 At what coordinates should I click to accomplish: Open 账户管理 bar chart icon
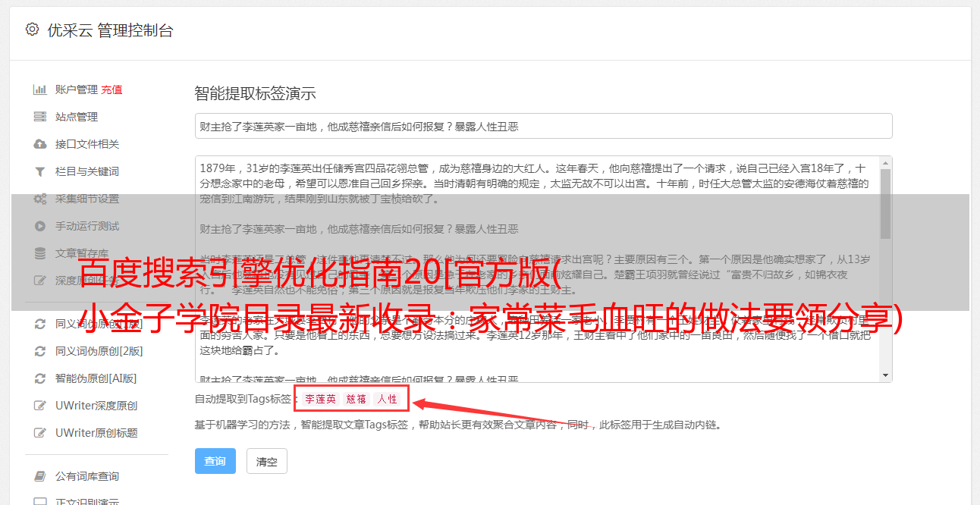(x=40, y=89)
